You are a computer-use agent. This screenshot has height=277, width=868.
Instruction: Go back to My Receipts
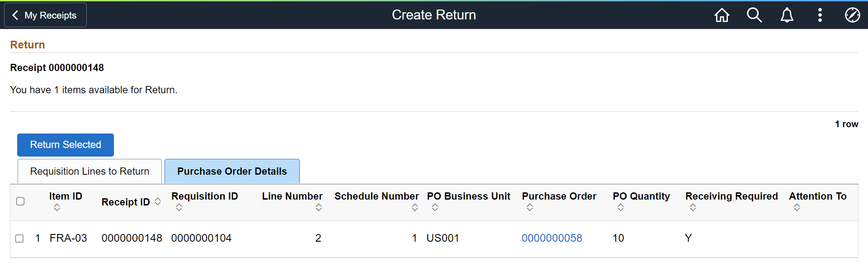[45, 15]
